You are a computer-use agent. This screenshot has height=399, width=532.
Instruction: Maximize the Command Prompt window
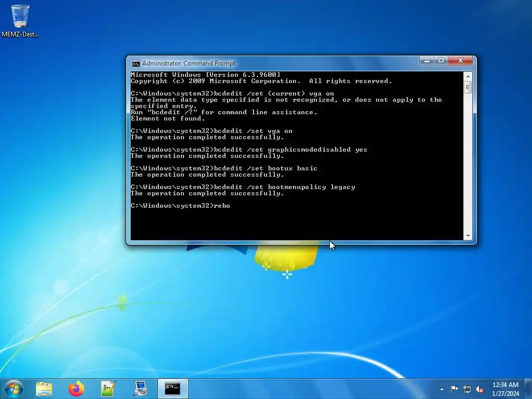[441, 60]
